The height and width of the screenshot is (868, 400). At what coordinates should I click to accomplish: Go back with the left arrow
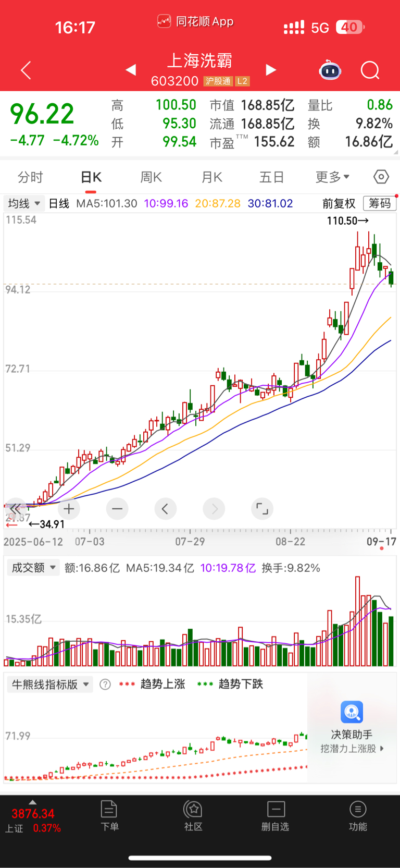pyautogui.click(x=26, y=70)
